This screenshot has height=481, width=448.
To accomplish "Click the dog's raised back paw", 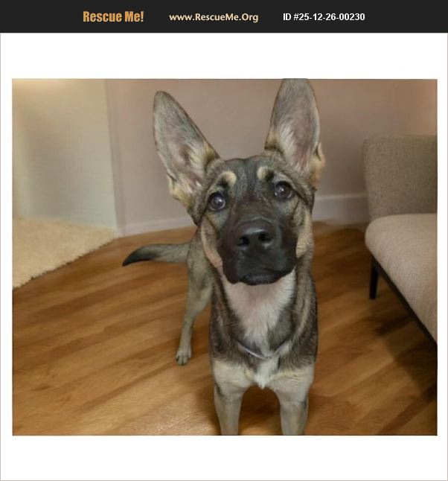I will point(183,355).
